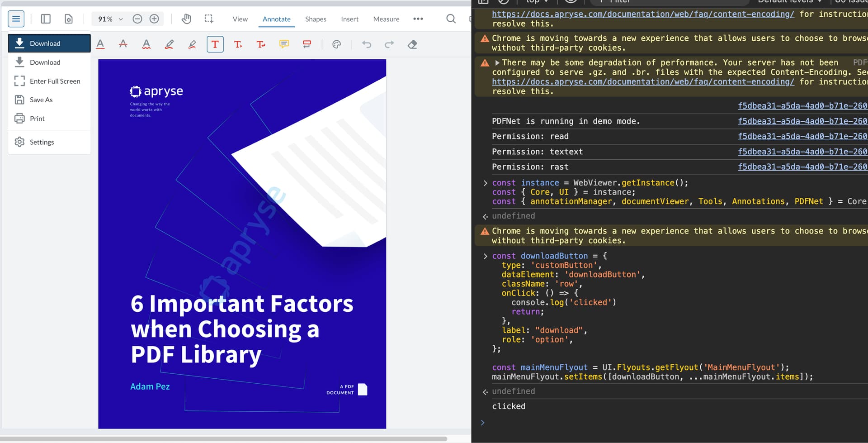Click the highlighted custom Download flyout item
This screenshot has width=868, height=443.
(x=49, y=43)
